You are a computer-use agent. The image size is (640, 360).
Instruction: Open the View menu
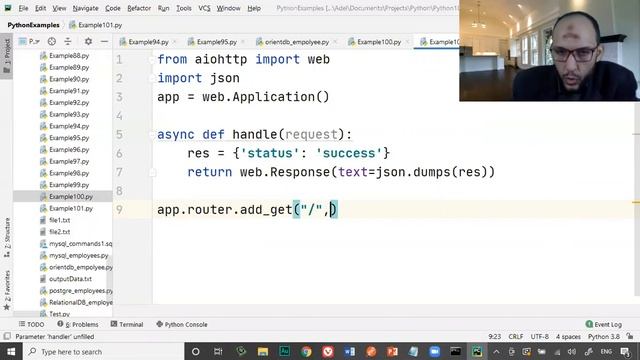59,8
